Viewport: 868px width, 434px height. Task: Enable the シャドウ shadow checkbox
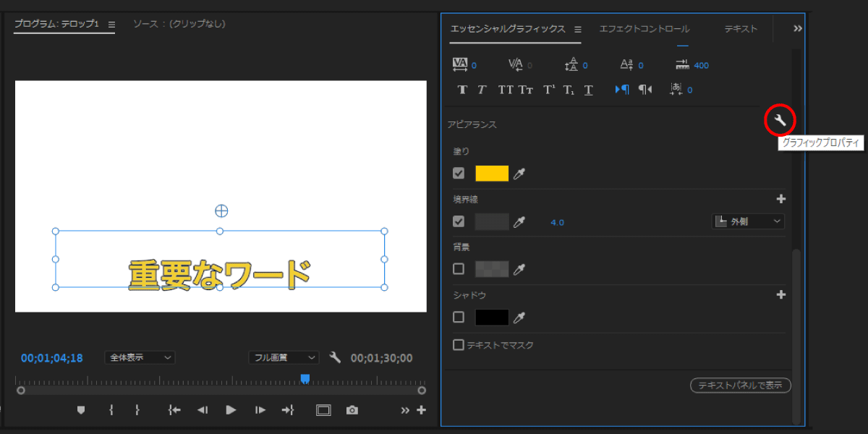pos(459,317)
